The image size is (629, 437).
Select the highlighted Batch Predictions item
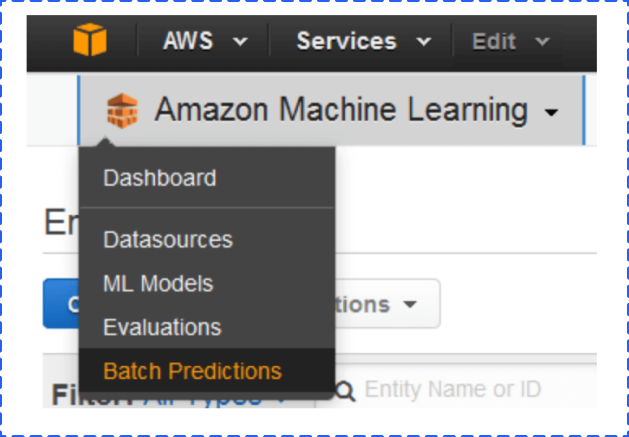click(192, 371)
